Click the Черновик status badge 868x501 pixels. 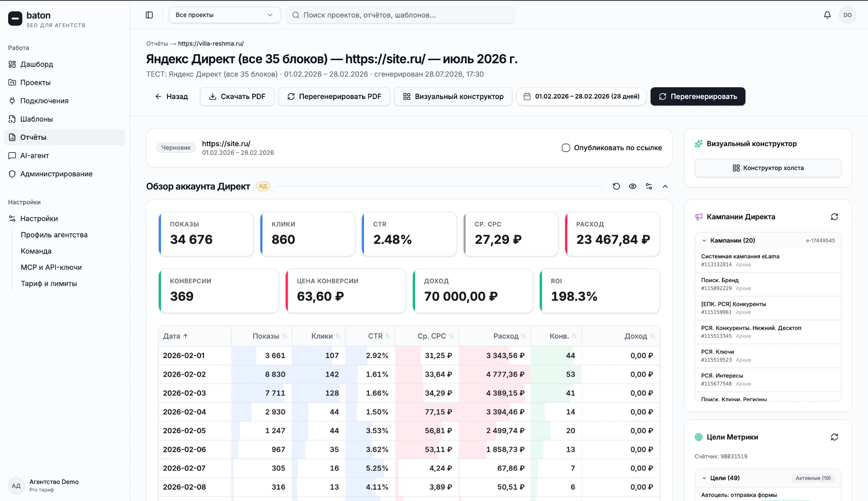click(176, 148)
